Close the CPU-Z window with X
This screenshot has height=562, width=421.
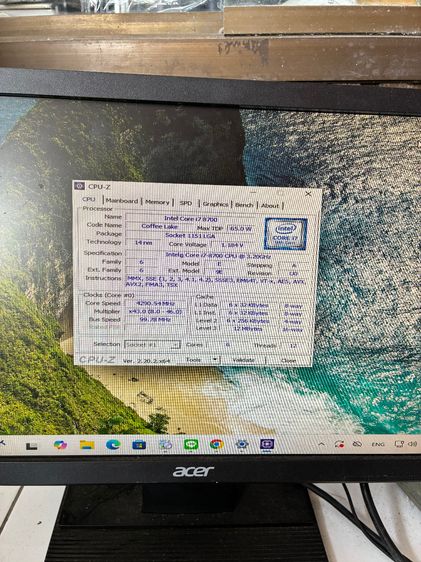[x=308, y=194]
